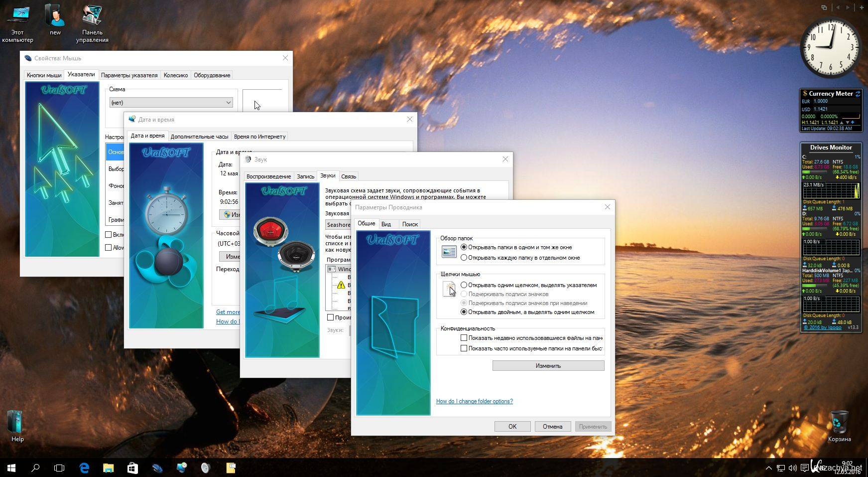
Task: Switch to Date and Time taskbar icon
Action: 181,468
